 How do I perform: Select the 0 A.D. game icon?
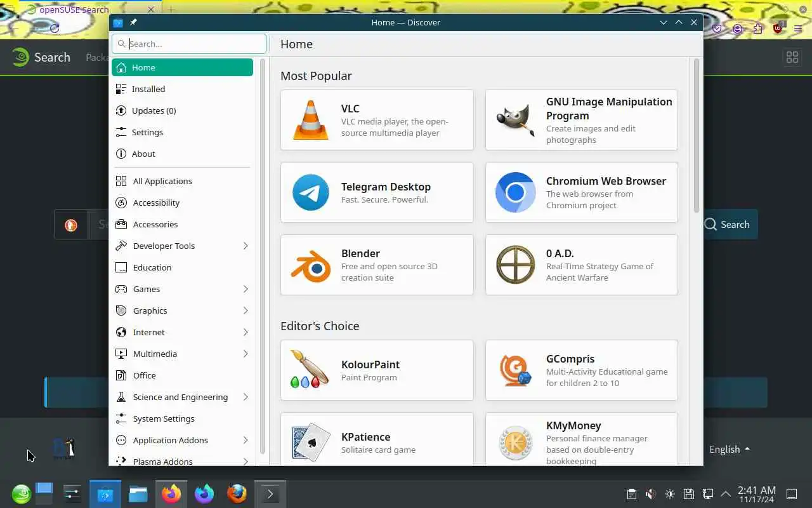tap(516, 265)
